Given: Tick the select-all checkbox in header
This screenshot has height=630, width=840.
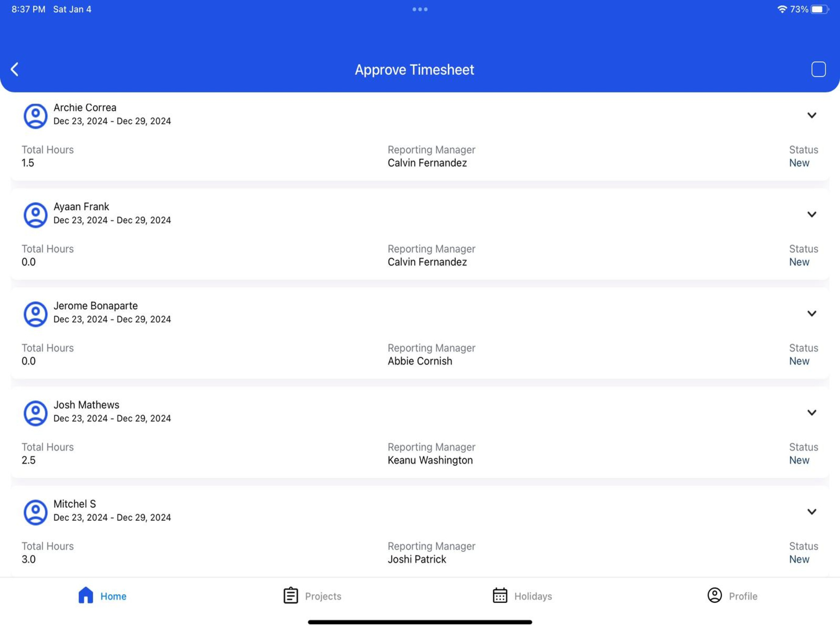Looking at the screenshot, I should click(x=818, y=70).
